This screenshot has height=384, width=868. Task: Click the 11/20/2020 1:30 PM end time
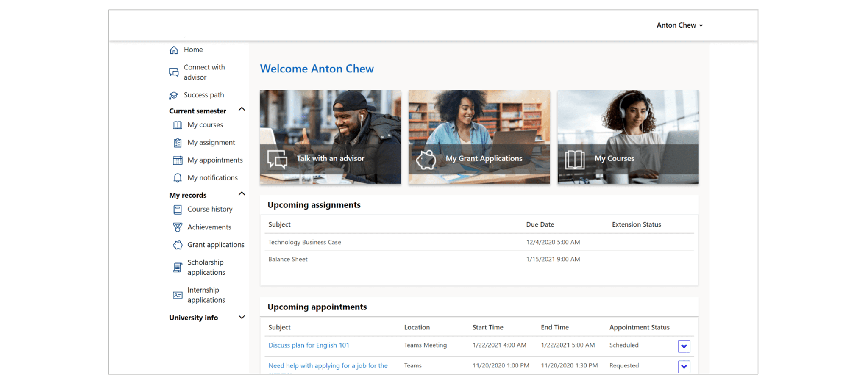pyautogui.click(x=569, y=365)
